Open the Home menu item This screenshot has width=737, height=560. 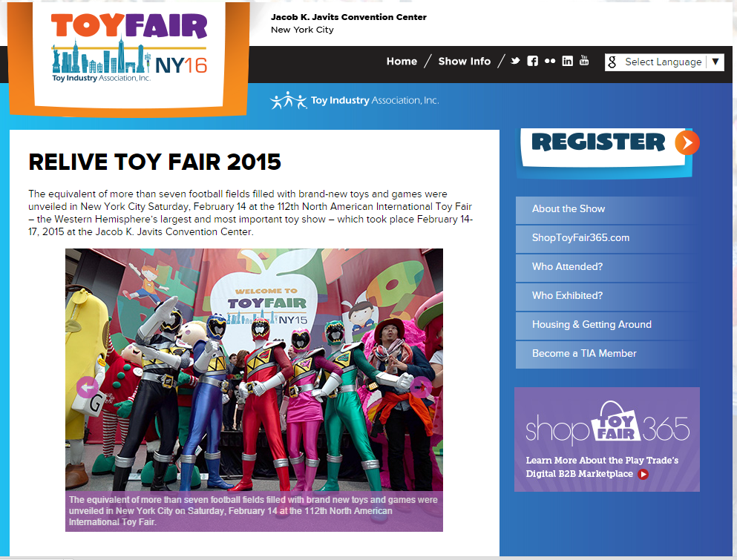tap(402, 62)
